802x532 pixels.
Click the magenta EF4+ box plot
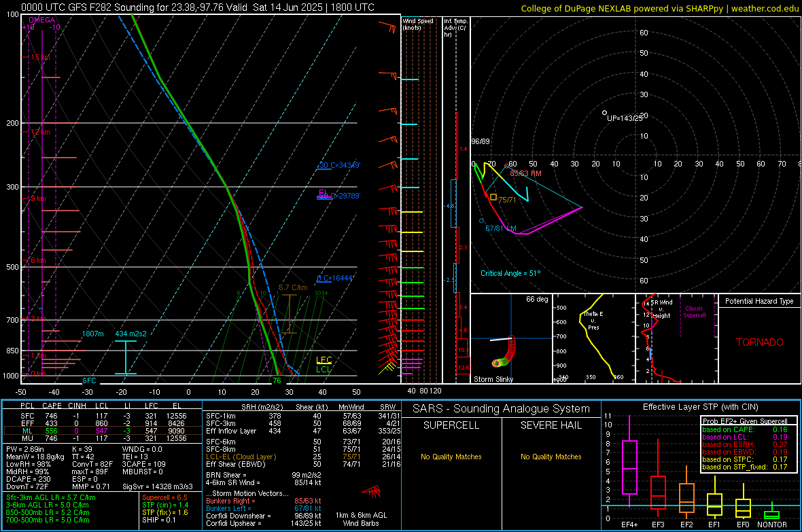pyautogui.click(x=629, y=461)
